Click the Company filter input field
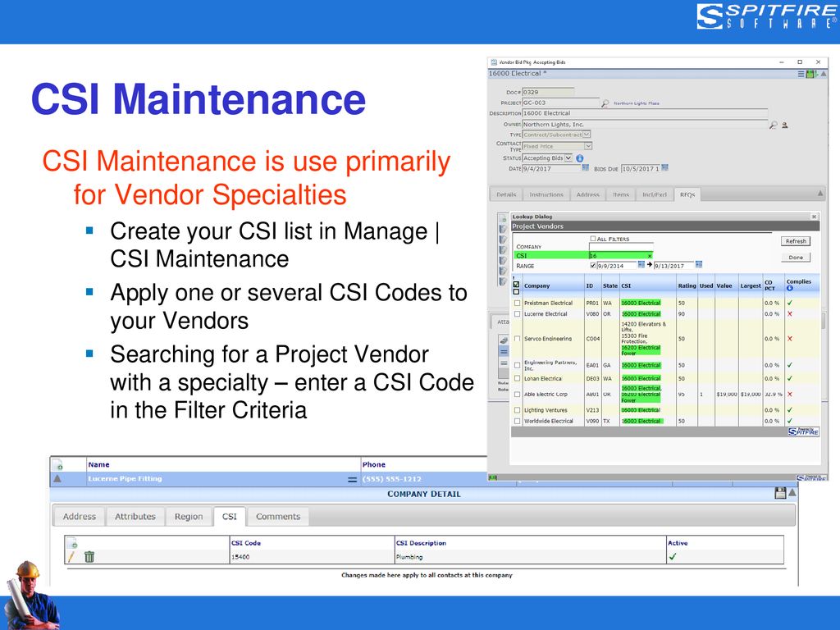Viewport: 840px width, 630px height. 621,247
